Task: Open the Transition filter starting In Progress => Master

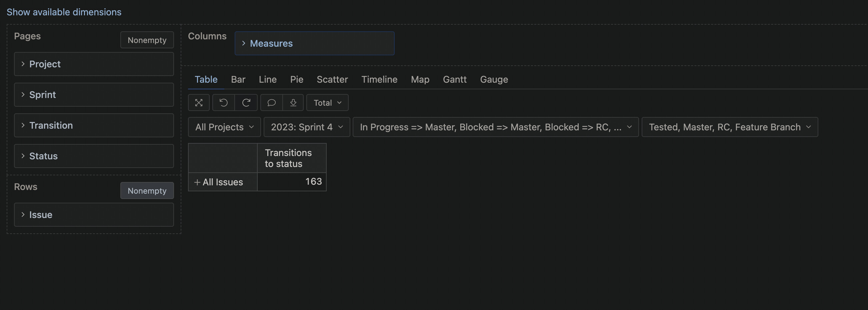Action: click(495, 127)
